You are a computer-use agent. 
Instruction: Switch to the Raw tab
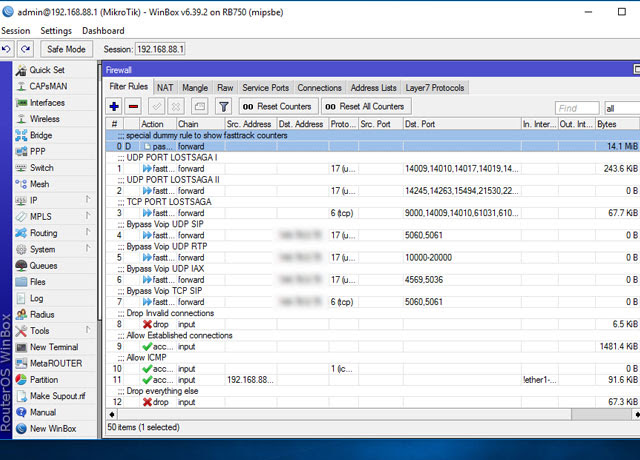pos(225,88)
